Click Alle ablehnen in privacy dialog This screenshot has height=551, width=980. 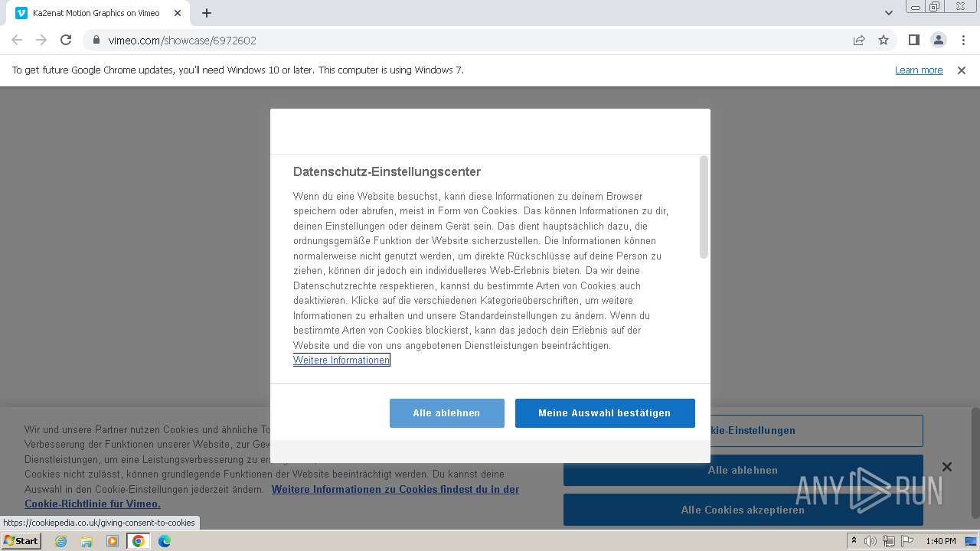pos(446,413)
